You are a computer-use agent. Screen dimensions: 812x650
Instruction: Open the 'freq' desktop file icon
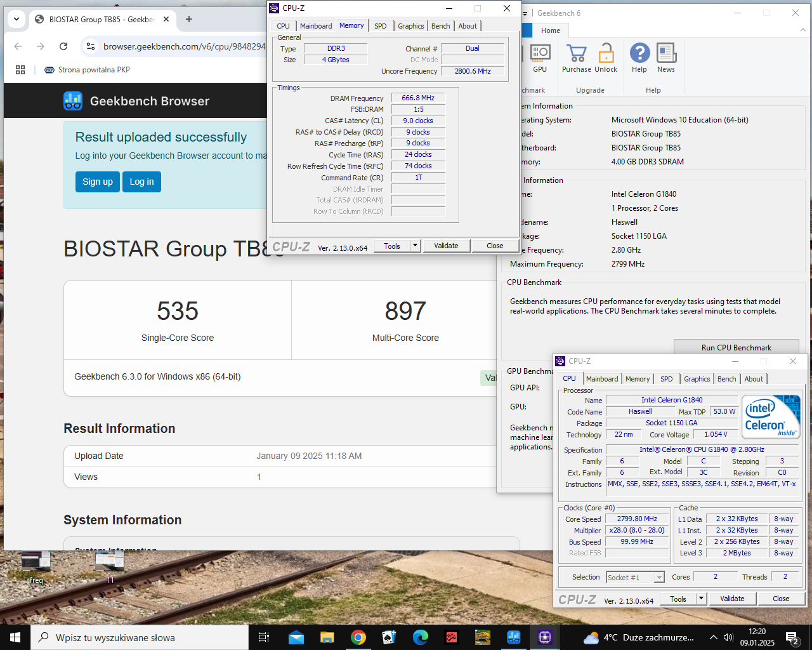[x=36, y=567]
